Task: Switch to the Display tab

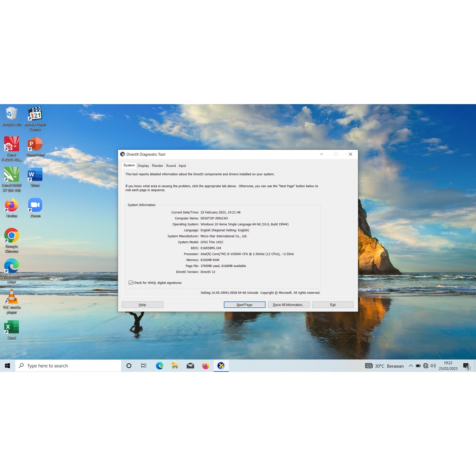Action: (143, 166)
